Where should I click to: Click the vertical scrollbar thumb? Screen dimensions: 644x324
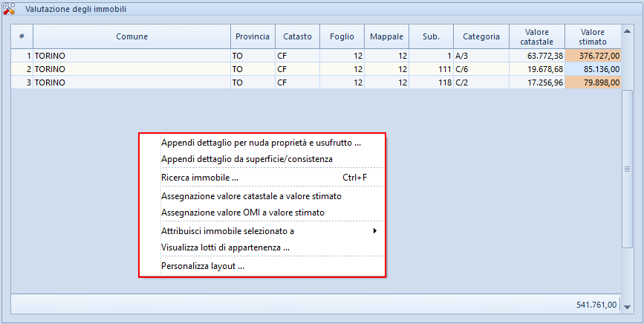(x=628, y=169)
